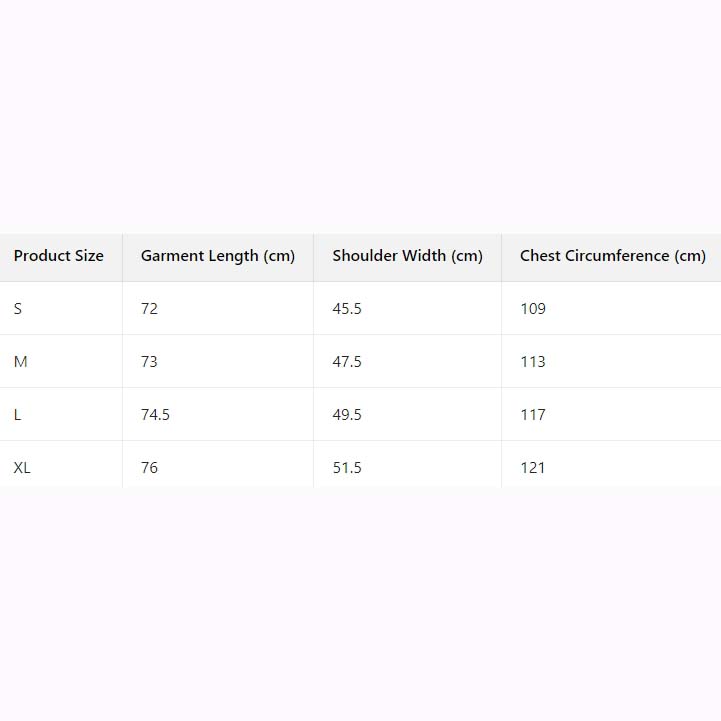Click the Shoulder Width (cm) header
This screenshot has width=721, height=721.
click(x=407, y=256)
